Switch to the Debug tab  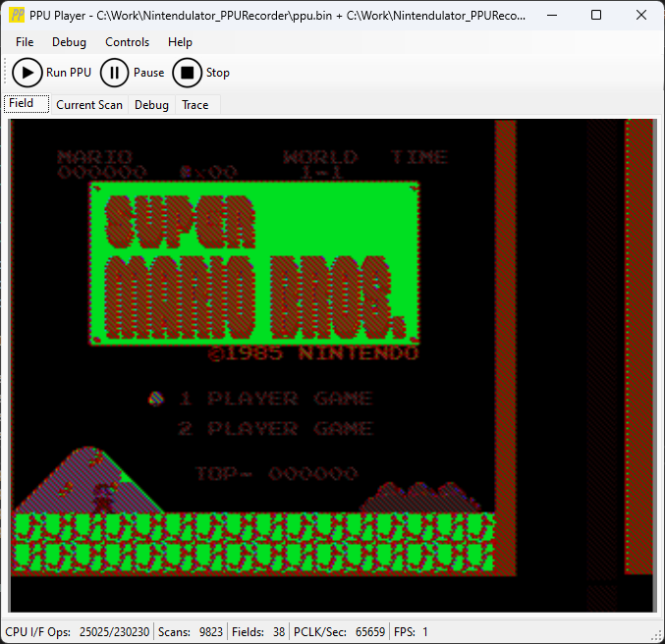(x=151, y=105)
